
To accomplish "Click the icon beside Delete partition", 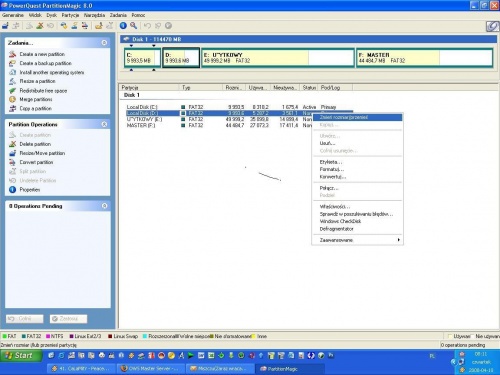I will 12,144.
